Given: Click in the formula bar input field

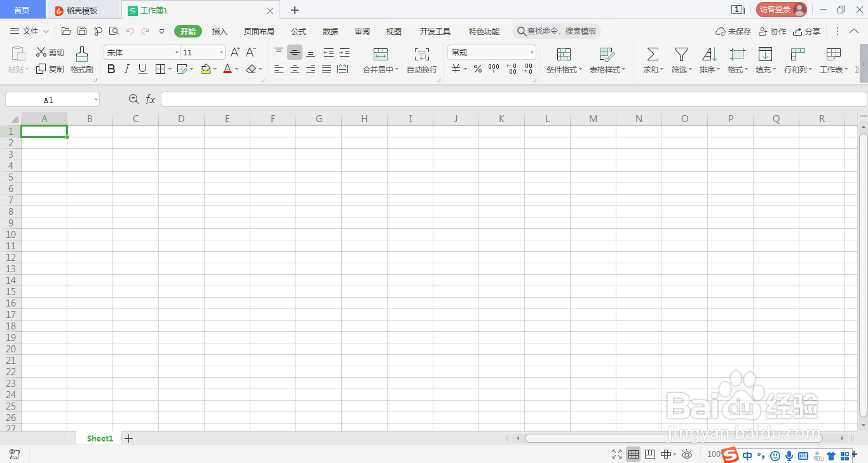Looking at the screenshot, I should coord(513,99).
